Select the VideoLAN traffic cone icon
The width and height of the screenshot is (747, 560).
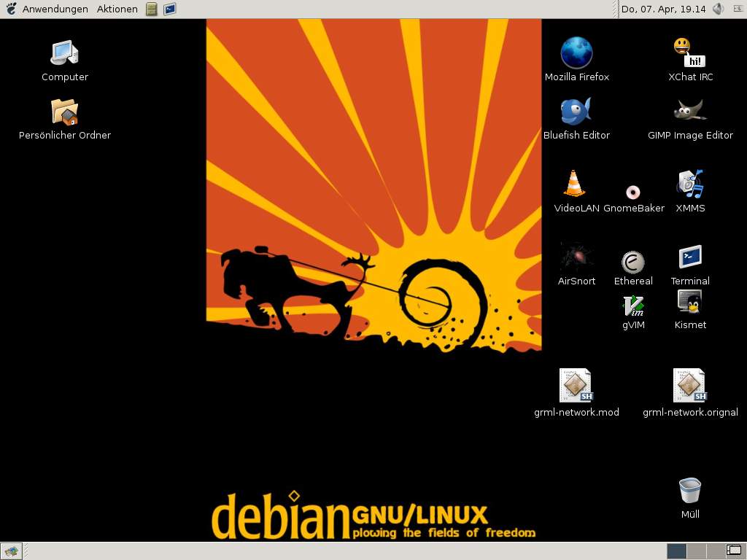[574, 183]
